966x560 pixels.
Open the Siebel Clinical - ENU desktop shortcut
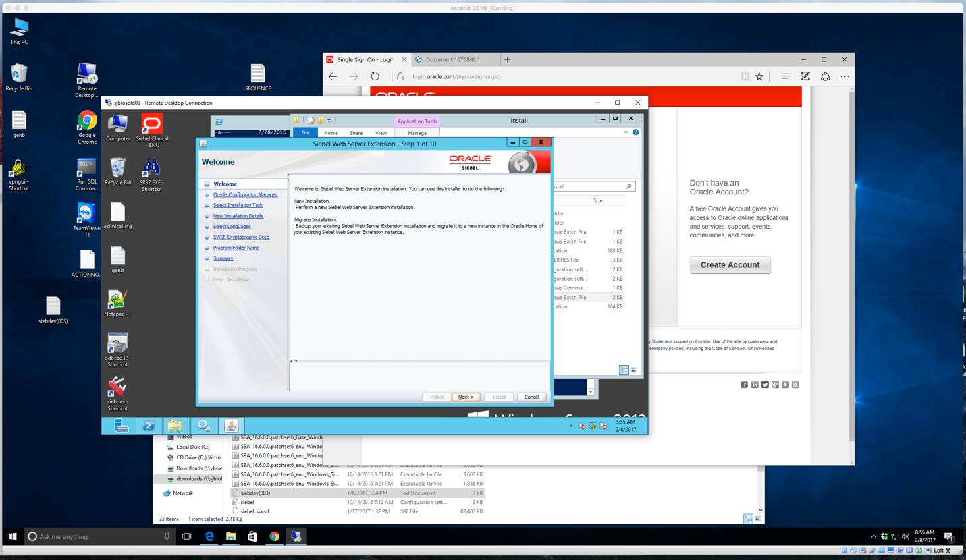152,130
